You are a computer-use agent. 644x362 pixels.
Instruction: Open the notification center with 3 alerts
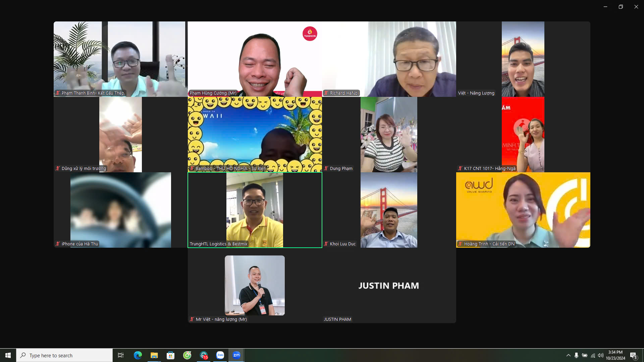click(633, 355)
